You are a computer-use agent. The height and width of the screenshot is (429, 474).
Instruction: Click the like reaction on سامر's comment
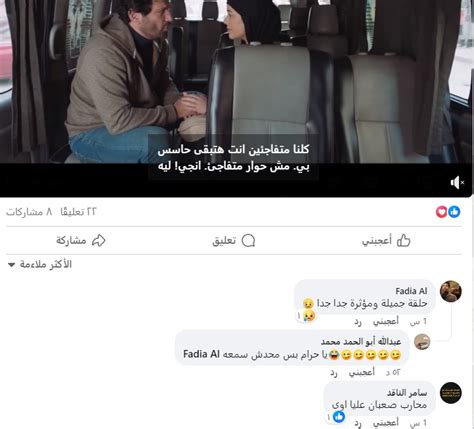click(x=339, y=417)
